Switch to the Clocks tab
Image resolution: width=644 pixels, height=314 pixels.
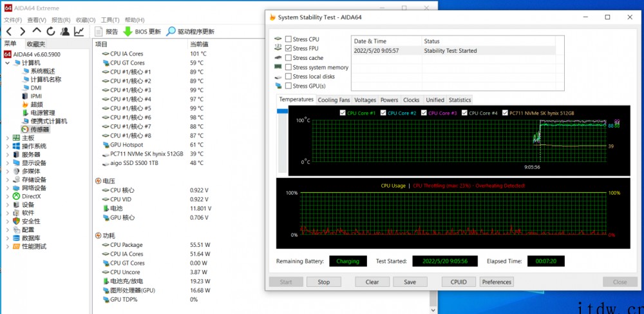click(x=411, y=100)
